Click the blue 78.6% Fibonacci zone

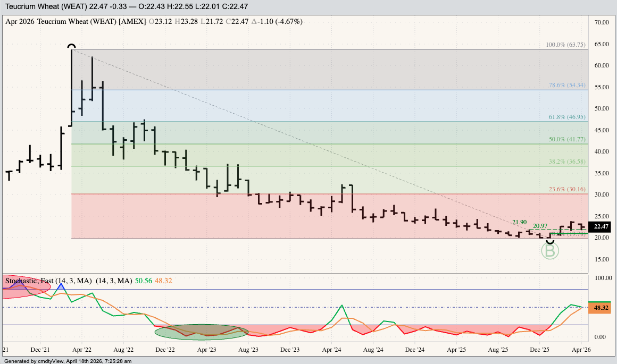319,105
